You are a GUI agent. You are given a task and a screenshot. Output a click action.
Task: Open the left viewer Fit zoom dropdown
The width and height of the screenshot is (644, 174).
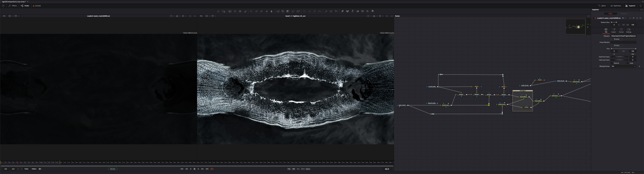click(5, 16)
